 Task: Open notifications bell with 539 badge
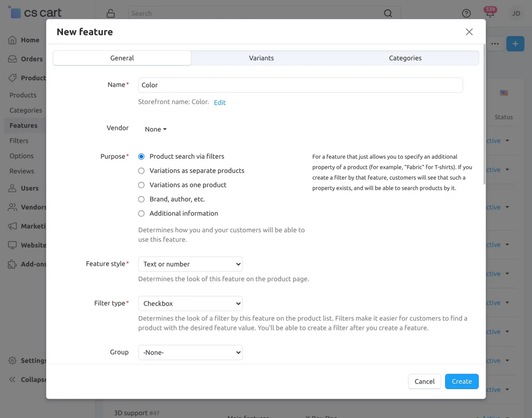click(490, 12)
